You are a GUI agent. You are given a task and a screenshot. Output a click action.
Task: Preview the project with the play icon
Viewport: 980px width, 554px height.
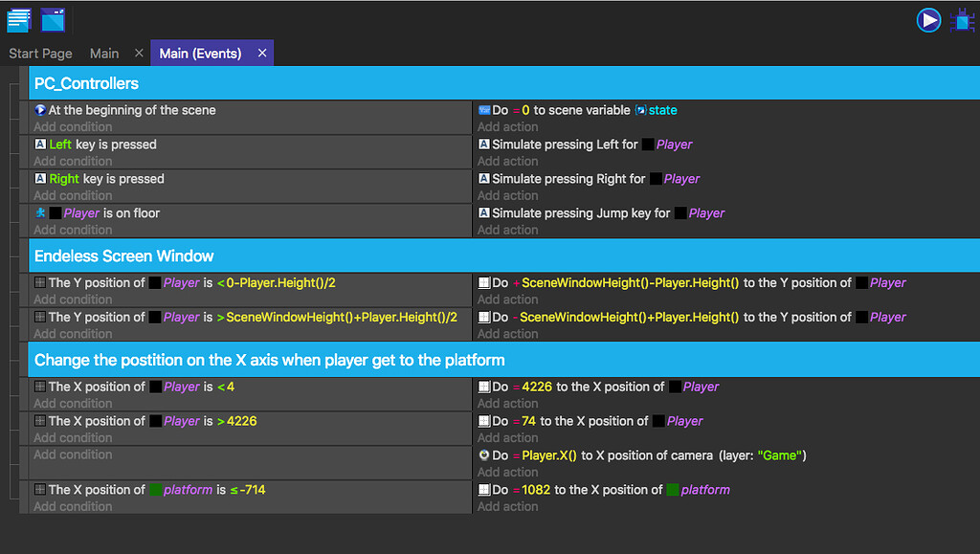(x=928, y=19)
